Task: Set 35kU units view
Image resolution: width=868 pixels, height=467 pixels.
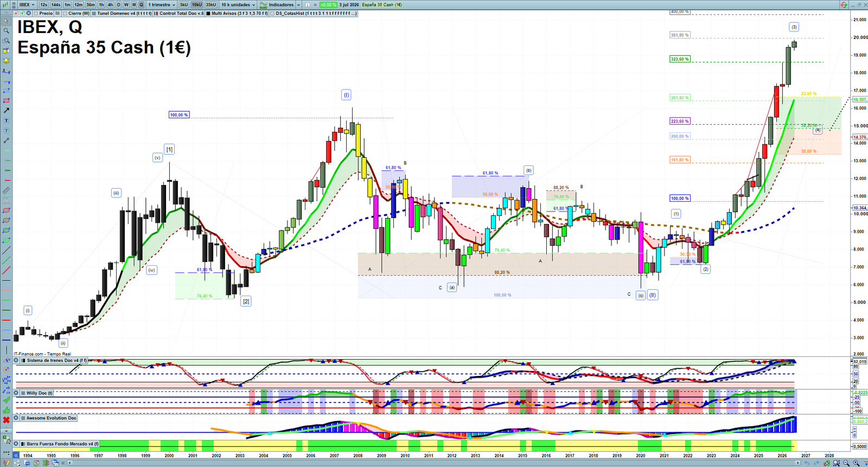Action: [x=210, y=5]
